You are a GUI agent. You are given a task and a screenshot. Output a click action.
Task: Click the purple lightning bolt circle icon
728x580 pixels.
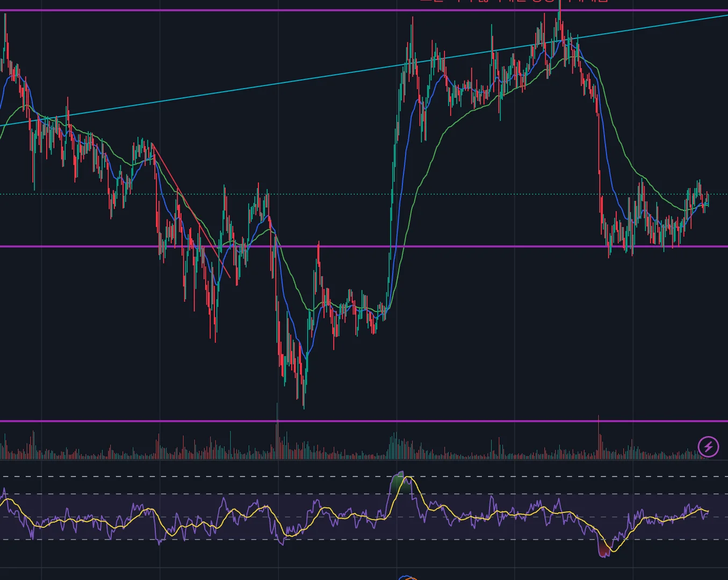point(708,446)
